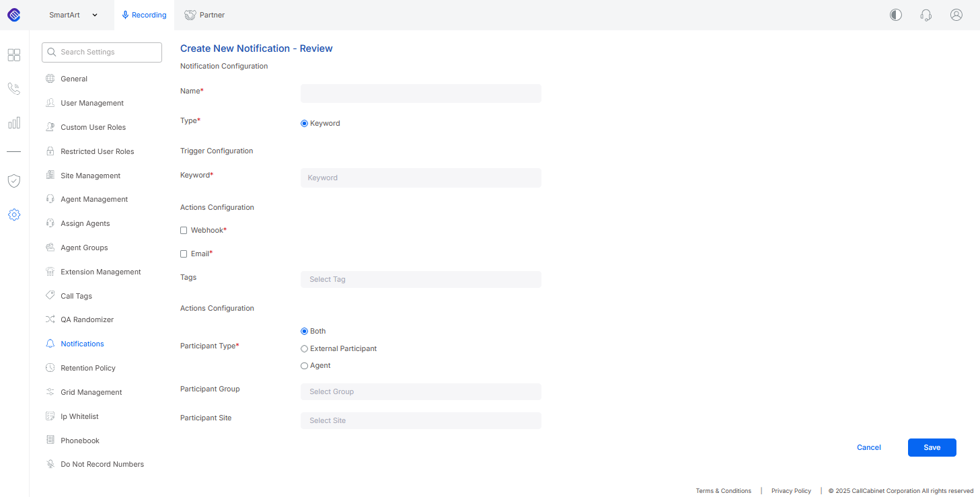Click the bell icon beside Notifications
This screenshot has height=497, width=980.
(50, 344)
